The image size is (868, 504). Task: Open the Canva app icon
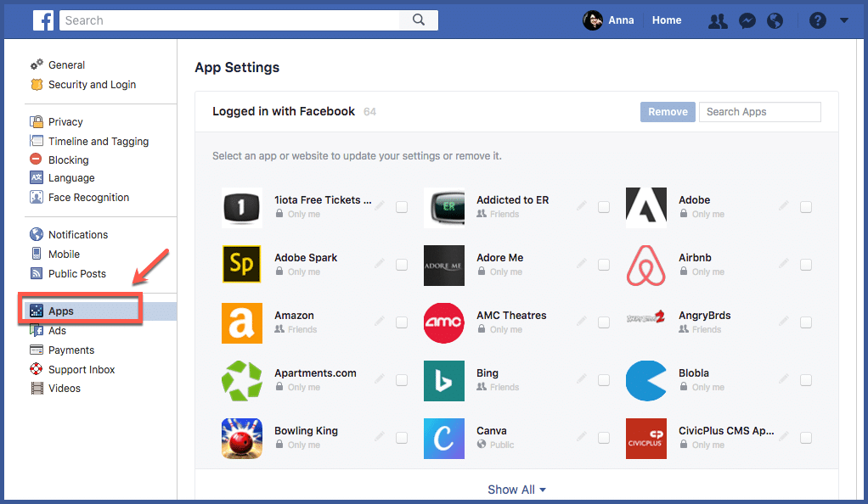click(x=444, y=438)
